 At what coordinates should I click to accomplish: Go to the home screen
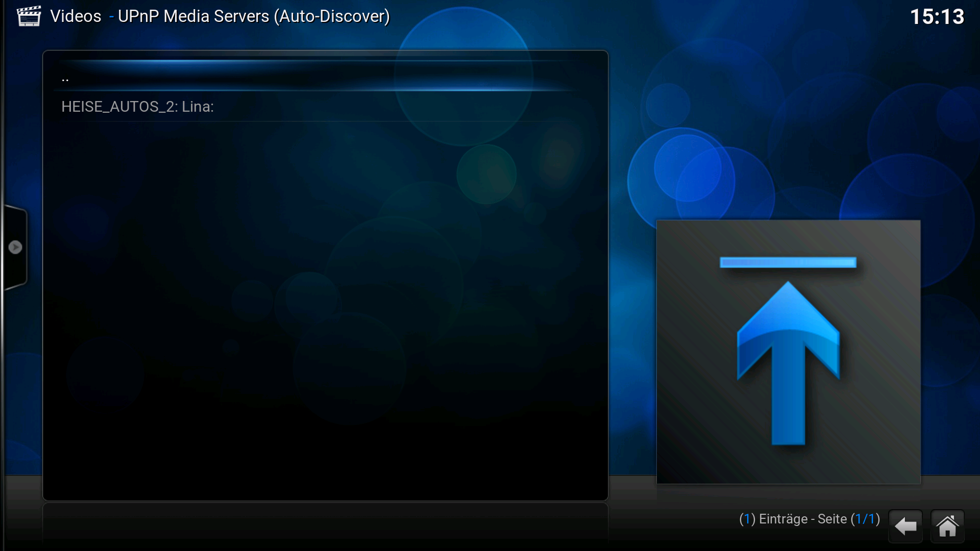[x=947, y=526]
